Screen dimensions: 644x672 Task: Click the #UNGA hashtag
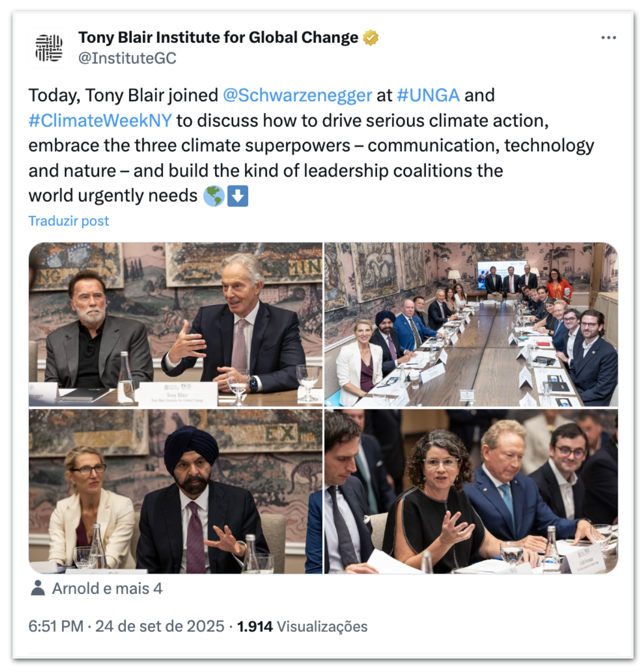click(x=428, y=95)
